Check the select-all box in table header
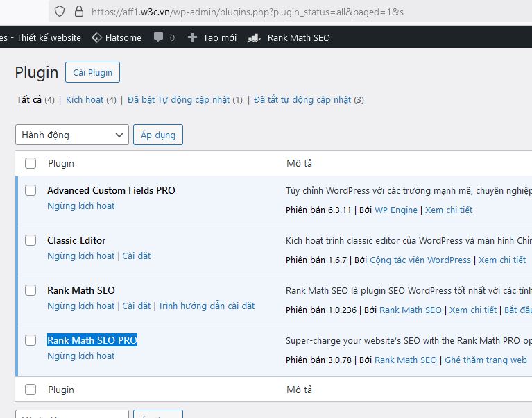 31,163
